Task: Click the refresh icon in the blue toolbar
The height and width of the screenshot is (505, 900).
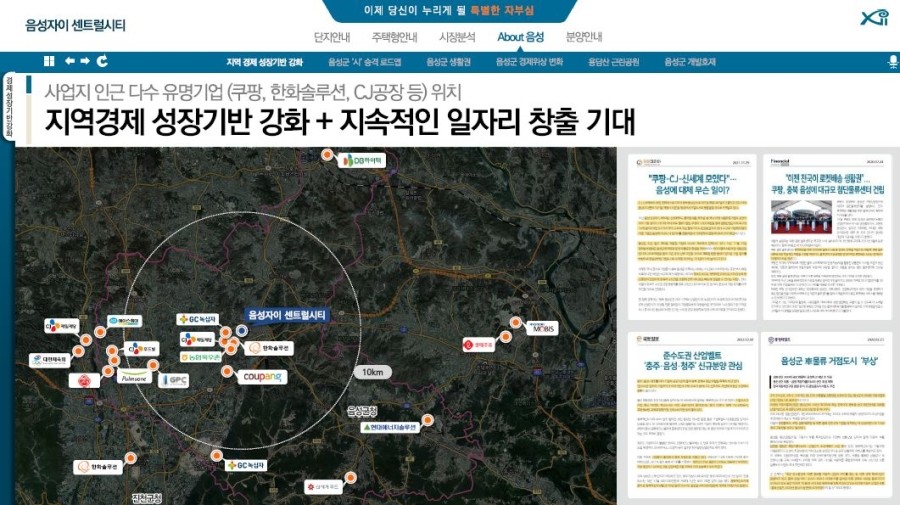Action: click(x=102, y=61)
